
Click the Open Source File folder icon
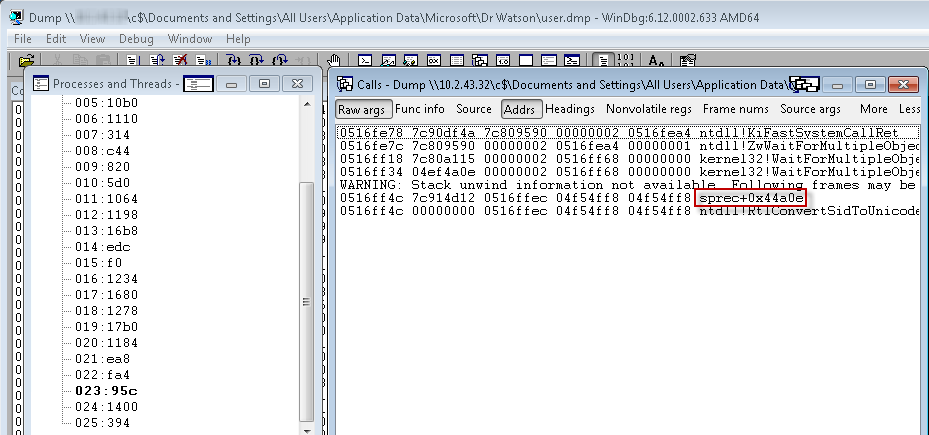pyautogui.click(x=27, y=61)
